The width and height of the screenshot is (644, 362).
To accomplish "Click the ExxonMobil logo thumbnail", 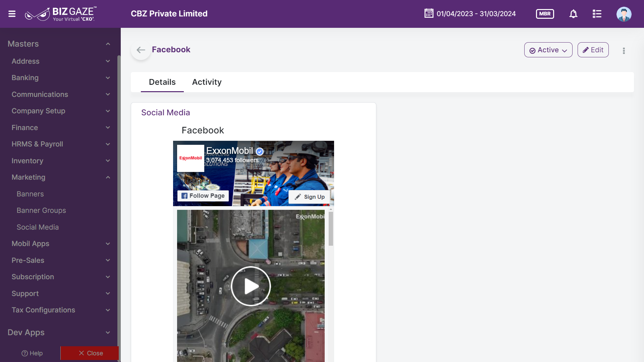I will (191, 158).
